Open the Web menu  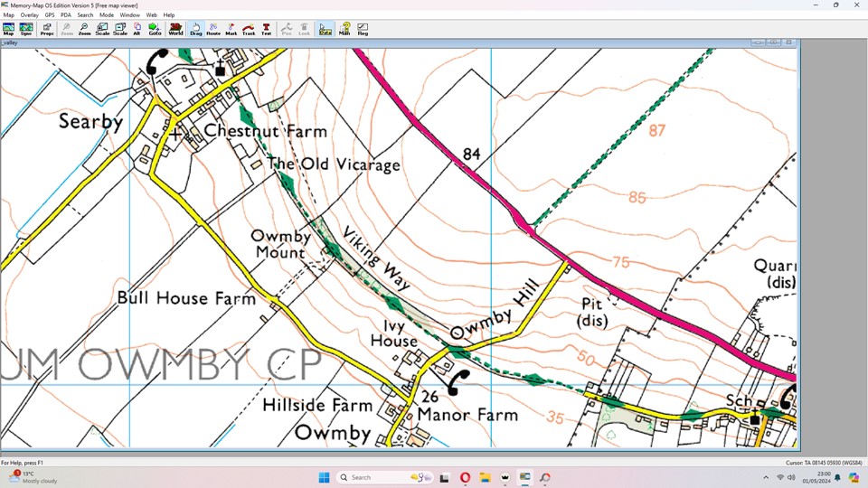pos(152,15)
